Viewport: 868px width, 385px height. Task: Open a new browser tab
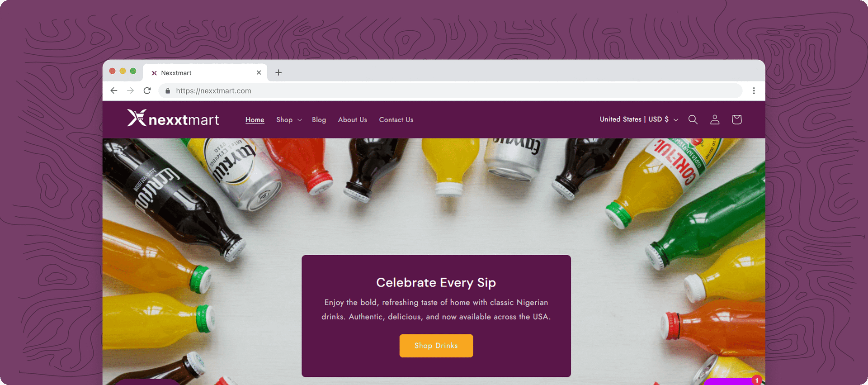click(278, 72)
